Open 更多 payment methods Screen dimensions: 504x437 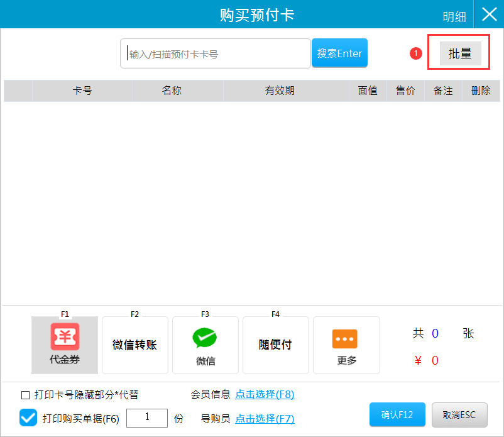[x=346, y=345]
